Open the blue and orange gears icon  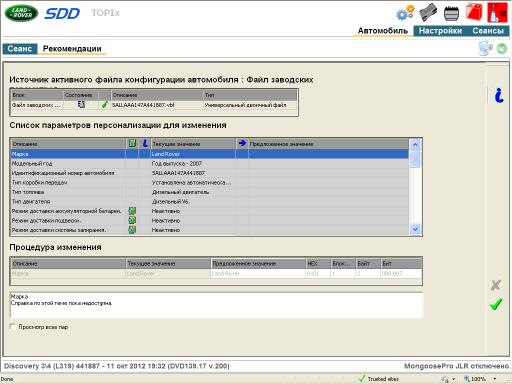click(405, 12)
